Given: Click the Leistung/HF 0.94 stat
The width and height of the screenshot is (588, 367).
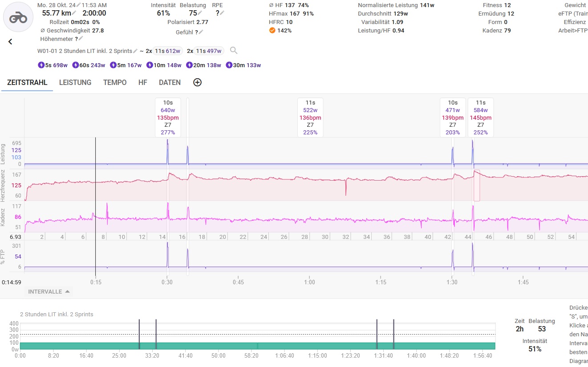Looking at the screenshot, I should click(x=381, y=30).
